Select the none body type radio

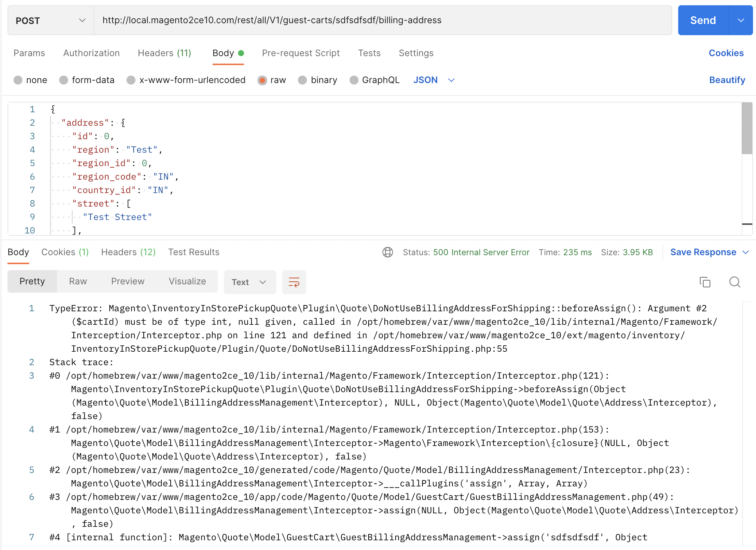pos(18,80)
